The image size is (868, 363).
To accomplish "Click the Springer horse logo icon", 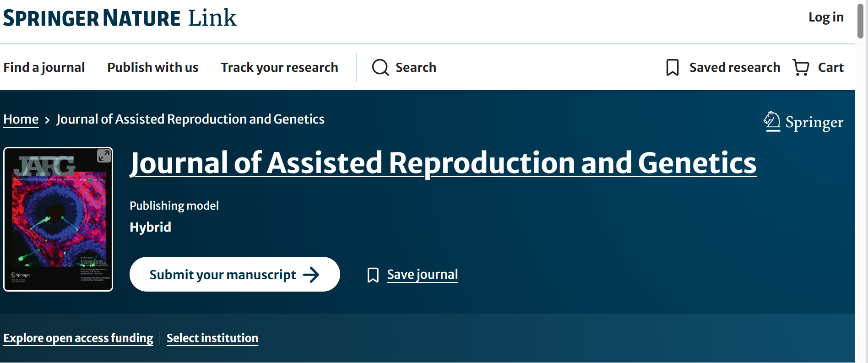I will (772, 121).
